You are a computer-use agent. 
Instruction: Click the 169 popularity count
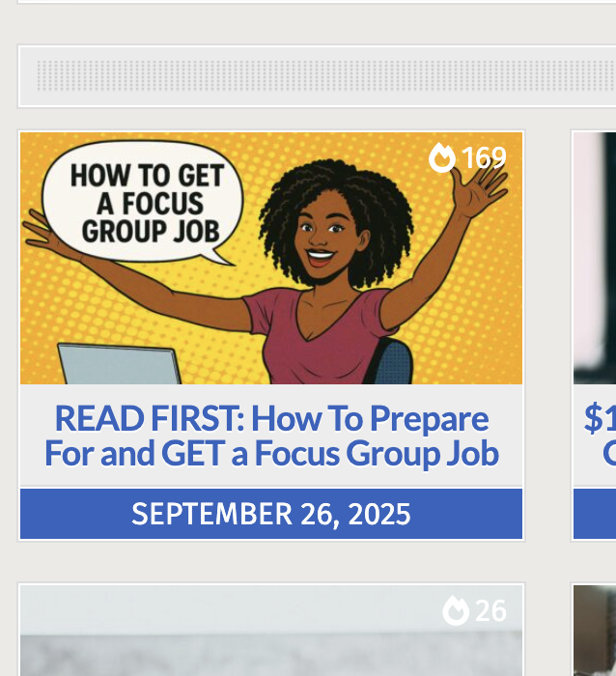coord(484,157)
